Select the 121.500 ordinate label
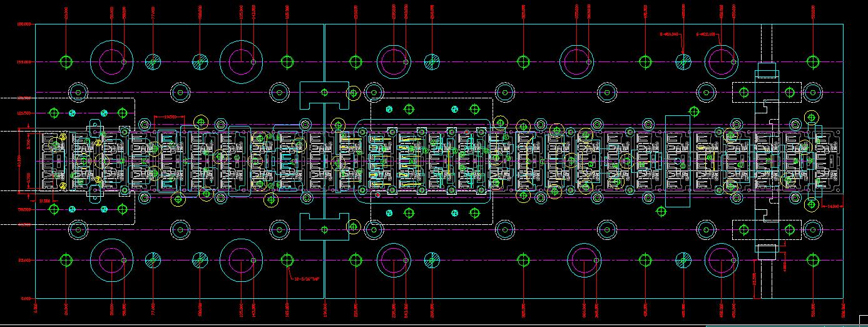868x327 pixels. (24, 113)
